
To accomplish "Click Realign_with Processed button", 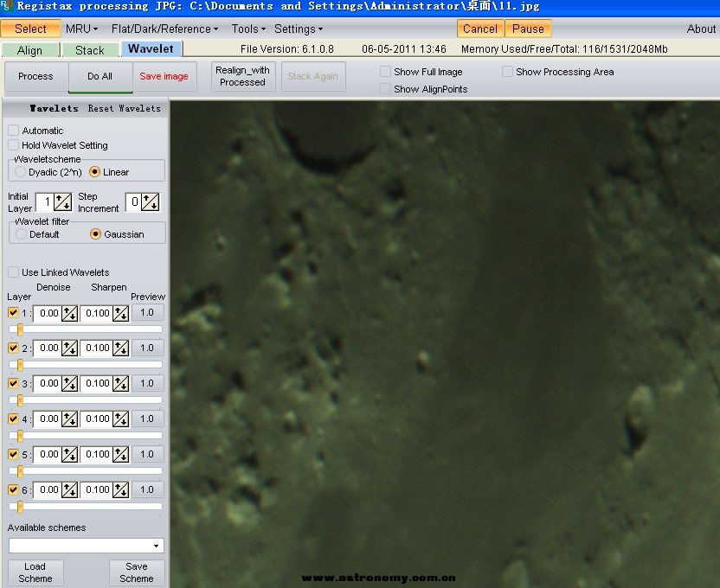I will [x=242, y=76].
